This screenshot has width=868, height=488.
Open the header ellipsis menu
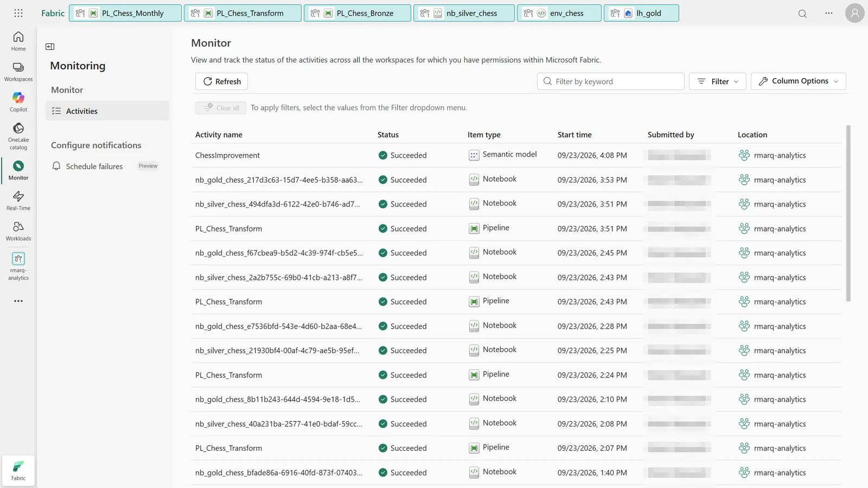(x=829, y=13)
